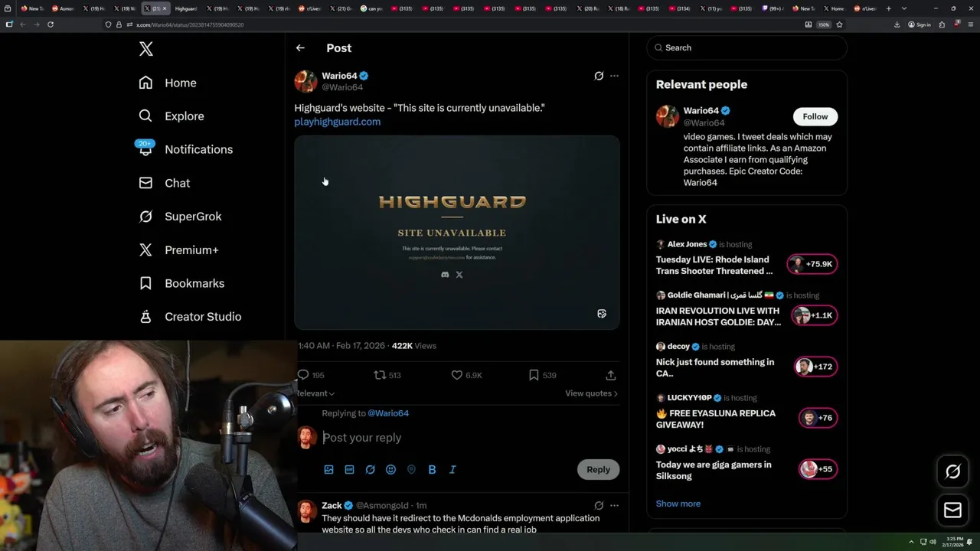Viewport: 980px width, 551px height.
Task: Open the floating messages envelope button
Action: tap(952, 510)
